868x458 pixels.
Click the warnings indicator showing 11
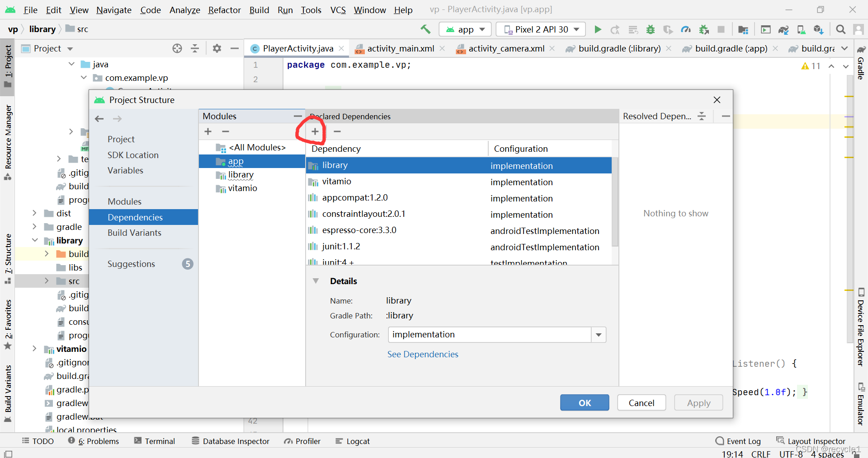(x=811, y=66)
